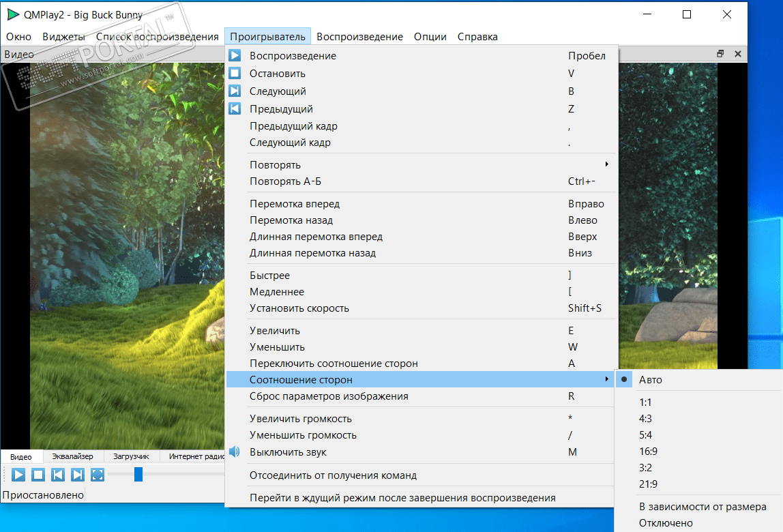This screenshot has height=532, width=783.
Task: Choose Уменьшить to zoom out
Action: (x=420, y=346)
